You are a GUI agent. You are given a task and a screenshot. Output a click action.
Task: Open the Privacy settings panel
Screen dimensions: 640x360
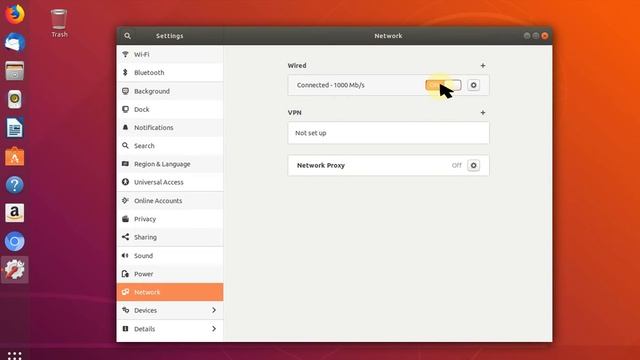[x=170, y=219]
